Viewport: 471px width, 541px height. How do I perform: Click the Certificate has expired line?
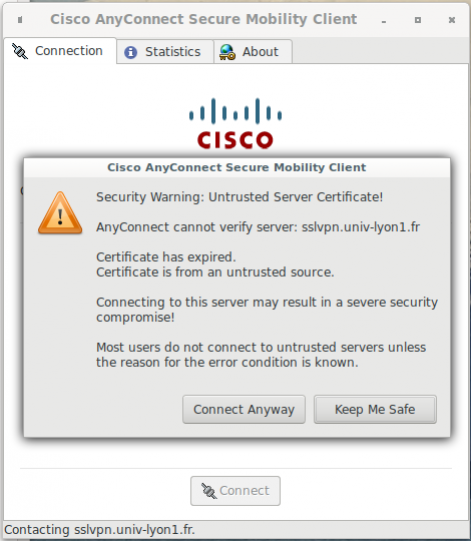pyautogui.click(x=166, y=257)
